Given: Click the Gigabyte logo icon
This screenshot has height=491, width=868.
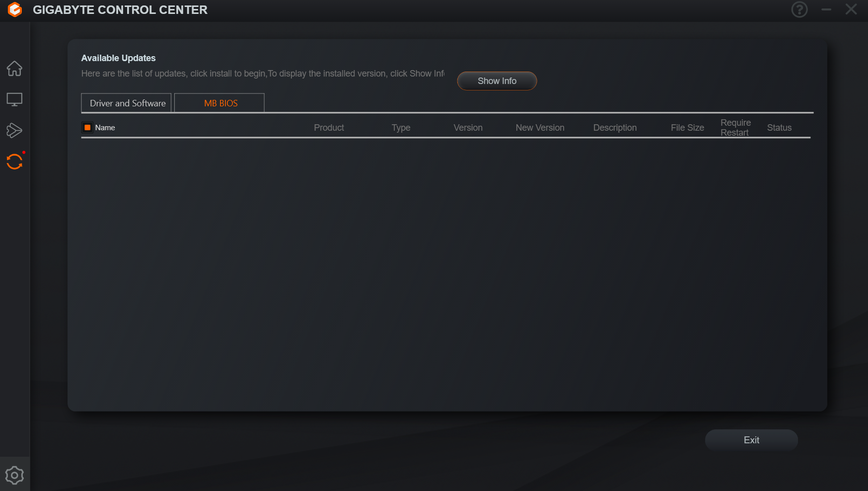Looking at the screenshot, I should pyautogui.click(x=15, y=9).
